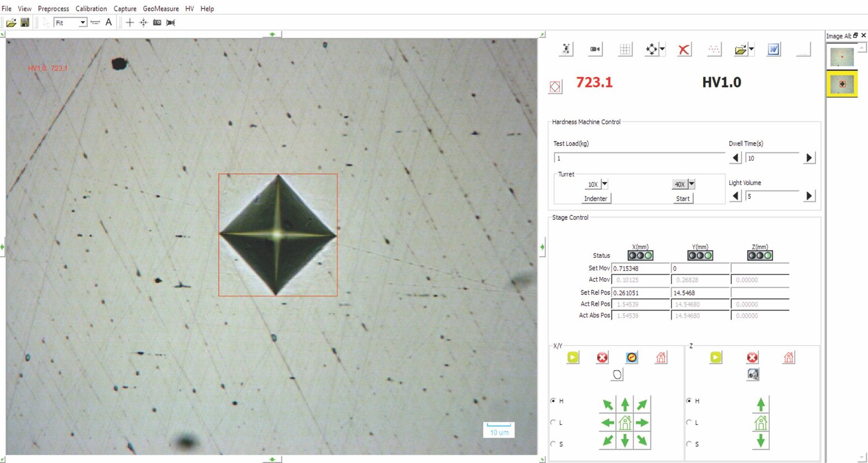
Task: Click the Z autofocus speaker-like icon
Action: (752, 374)
